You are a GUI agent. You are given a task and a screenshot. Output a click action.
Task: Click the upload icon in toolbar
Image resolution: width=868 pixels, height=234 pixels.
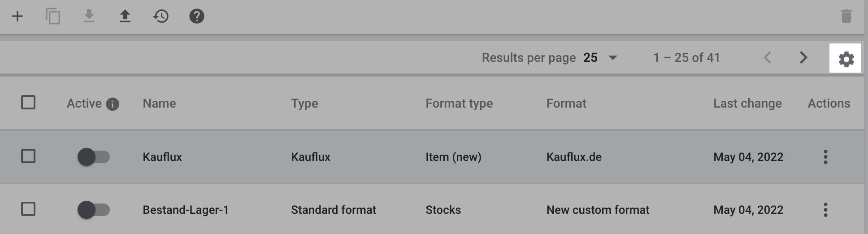pyautogui.click(x=125, y=17)
